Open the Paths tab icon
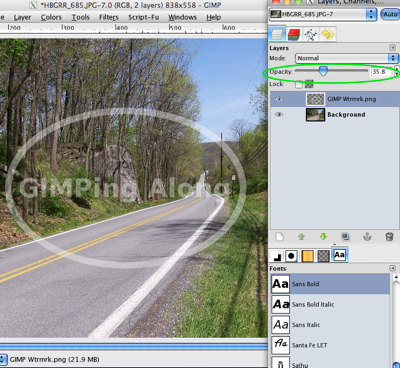The width and height of the screenshot is (400, 368). point(311,35)
